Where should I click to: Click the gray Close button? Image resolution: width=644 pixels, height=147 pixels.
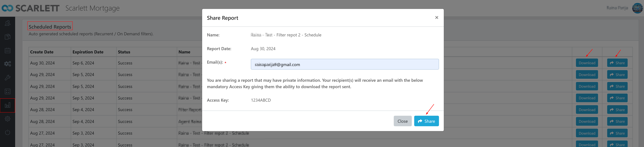click(x=402, y=121)
